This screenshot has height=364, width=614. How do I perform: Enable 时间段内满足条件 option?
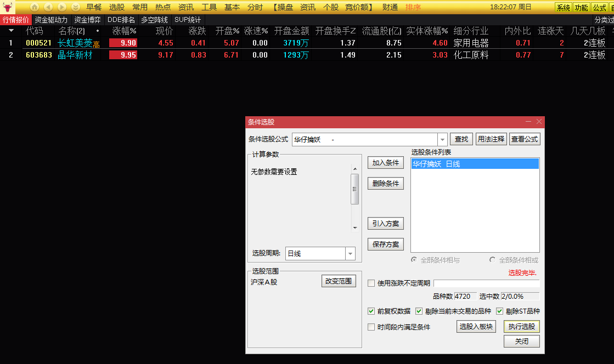(x=371, y=327)
